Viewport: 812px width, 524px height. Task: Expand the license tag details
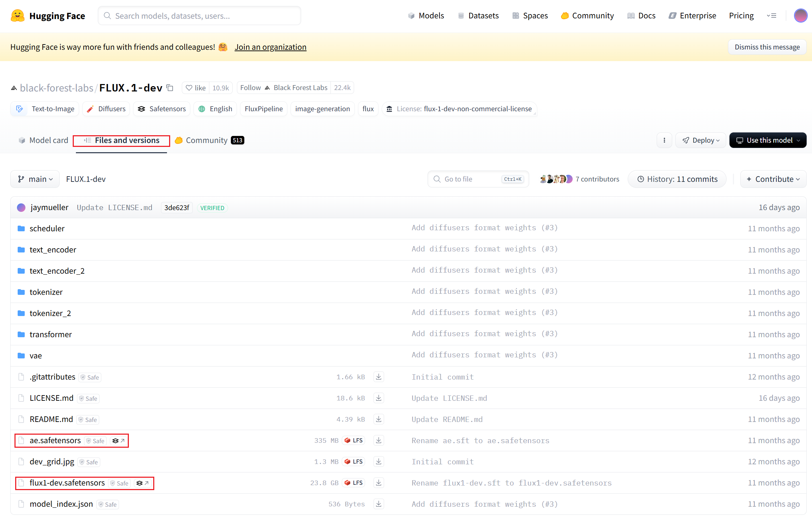pyautogui.click(x=459, y=109)
